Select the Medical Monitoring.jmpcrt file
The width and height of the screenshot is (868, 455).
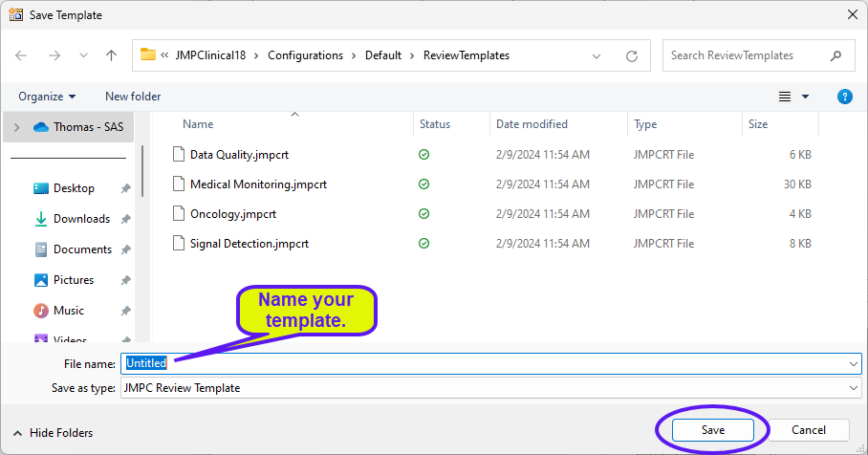click(258, 184)
